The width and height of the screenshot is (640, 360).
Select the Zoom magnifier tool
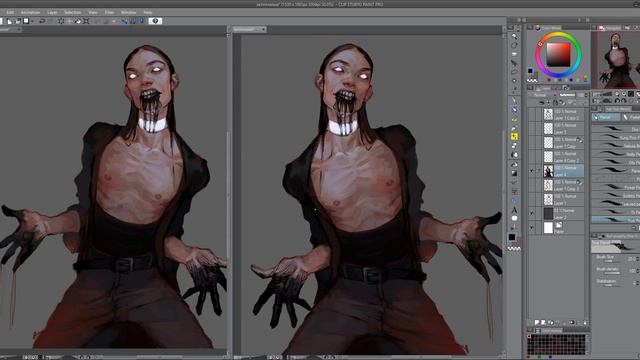coord(514,36)
